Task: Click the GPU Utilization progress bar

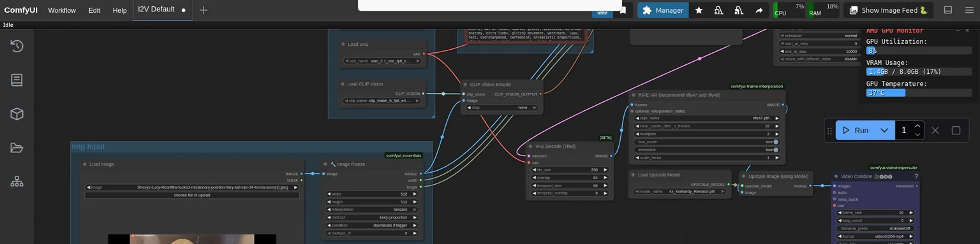Action: [x=919, y=50]
